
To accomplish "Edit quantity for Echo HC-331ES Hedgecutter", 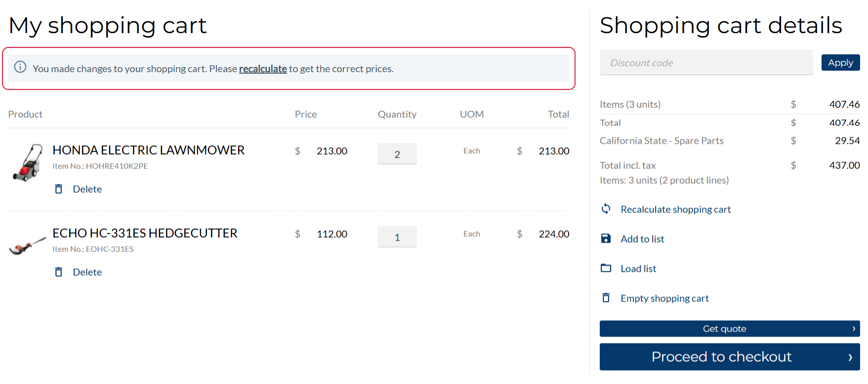I will (x=397, y=237).
